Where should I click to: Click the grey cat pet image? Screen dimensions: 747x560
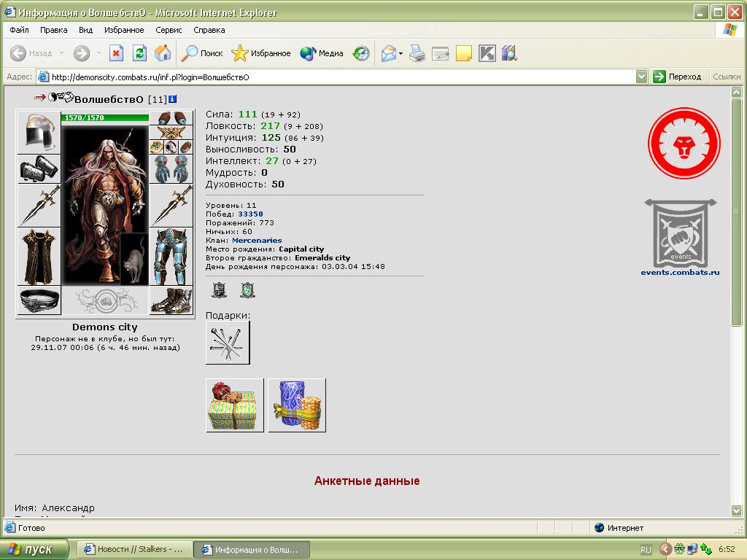tap(134, 259)
